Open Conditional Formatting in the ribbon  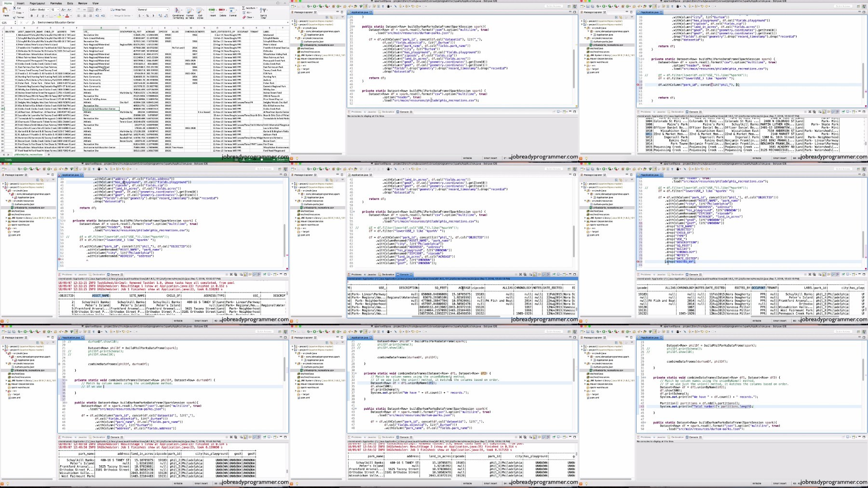[x=178, y=12]
